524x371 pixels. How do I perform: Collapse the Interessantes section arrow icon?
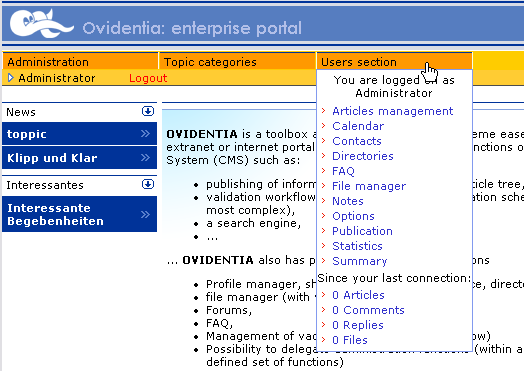148,184
